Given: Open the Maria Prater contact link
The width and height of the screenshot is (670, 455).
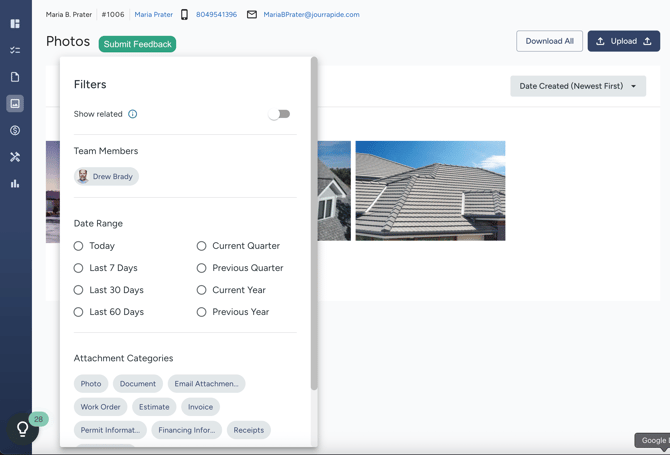Looking at the screenshot, I should (153, 15).
